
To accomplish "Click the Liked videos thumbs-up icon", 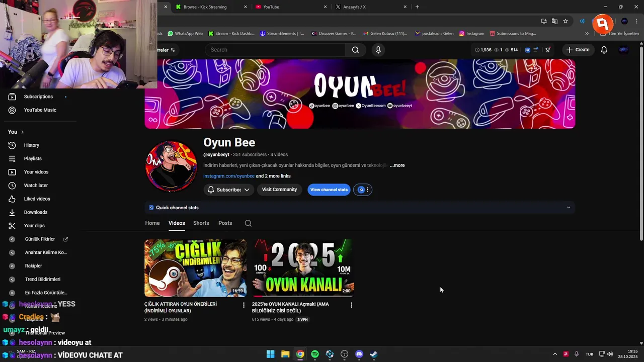I will (12, 199).
